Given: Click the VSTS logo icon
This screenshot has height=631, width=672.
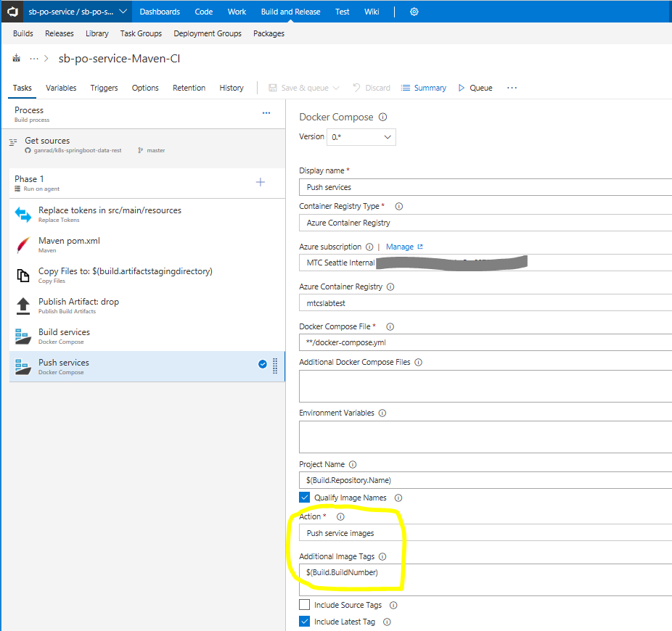Looking at the screenshot, I should pyautogui.click(x=12, y=12).
